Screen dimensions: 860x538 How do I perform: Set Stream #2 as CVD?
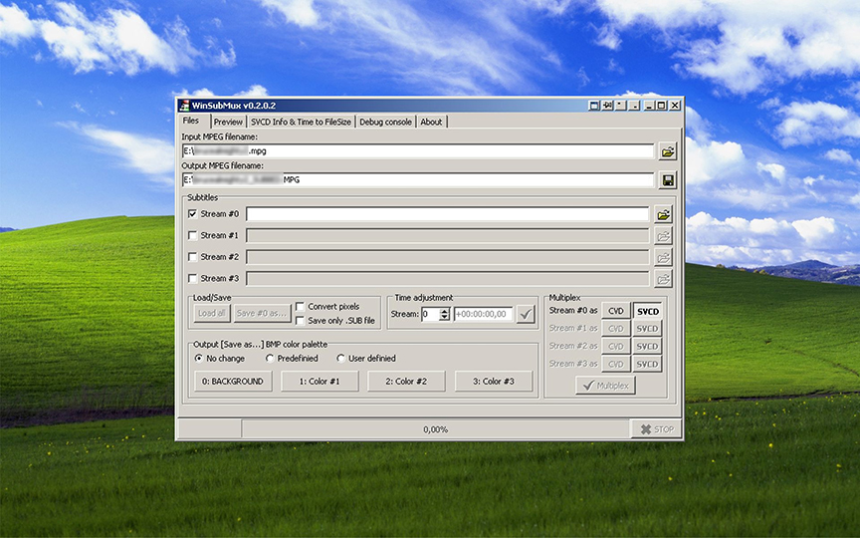[616, 347]
